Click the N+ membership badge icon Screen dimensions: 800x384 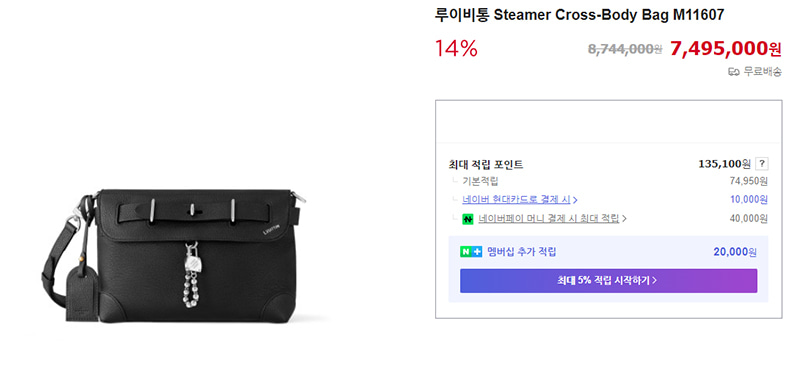pos(471,251)
